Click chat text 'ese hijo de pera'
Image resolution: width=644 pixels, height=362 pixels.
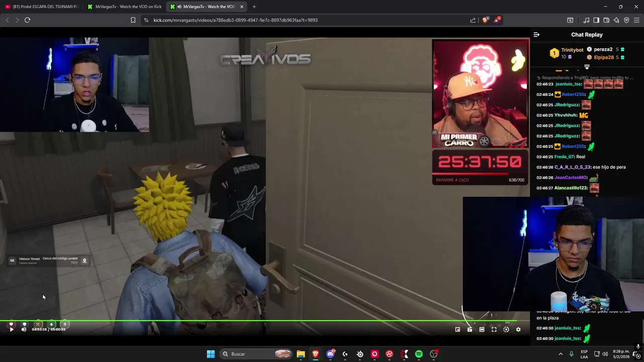pyautogui.click(x=609, y=167)
